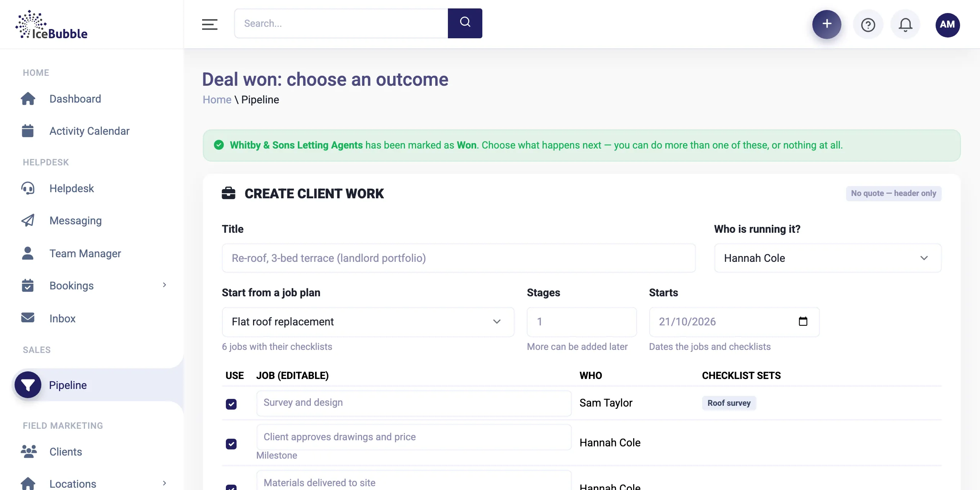Open the help question mark icon

click(x=868, y=24)
